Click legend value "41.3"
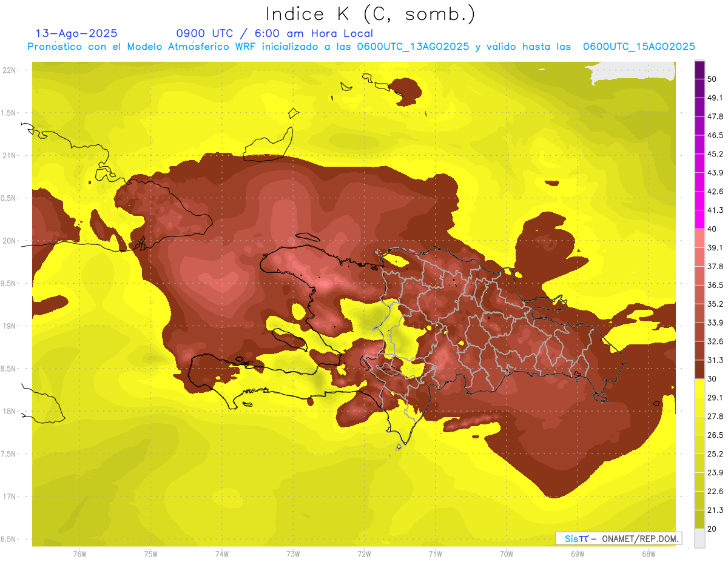Viewport: 728px width, 562px height. coord(715,210)
